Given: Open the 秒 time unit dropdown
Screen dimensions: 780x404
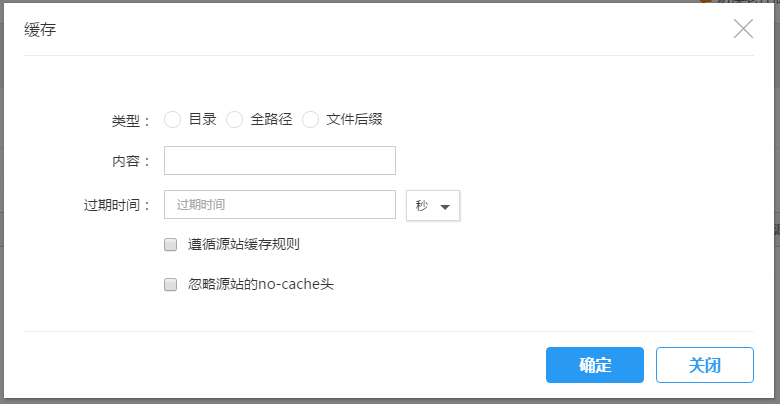Looking at the screenshot, I should tap(432, 205).
